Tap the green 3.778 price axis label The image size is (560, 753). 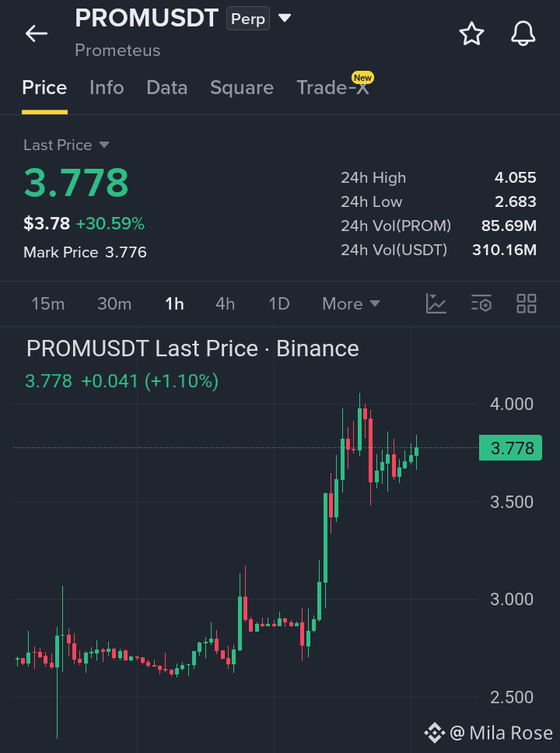510,448
